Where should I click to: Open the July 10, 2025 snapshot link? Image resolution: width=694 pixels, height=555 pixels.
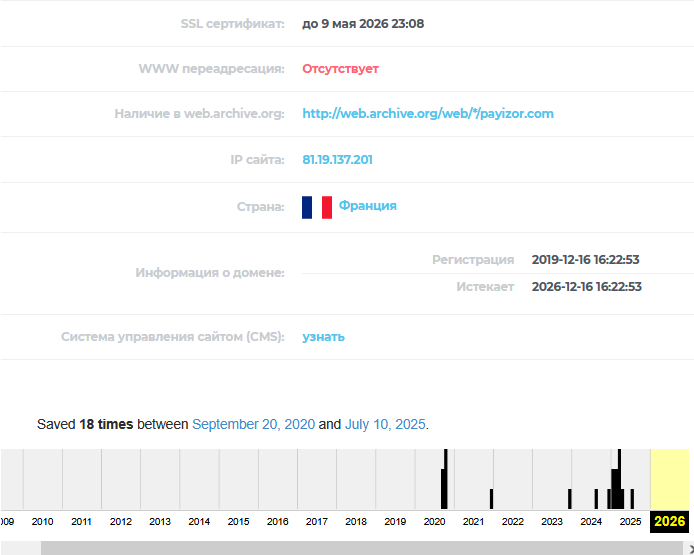pos(385,424)
